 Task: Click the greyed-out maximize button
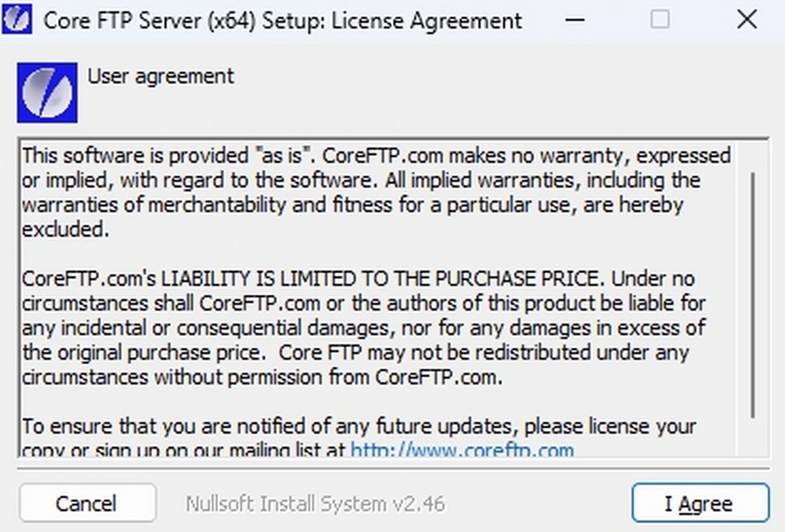pos(660,20)
